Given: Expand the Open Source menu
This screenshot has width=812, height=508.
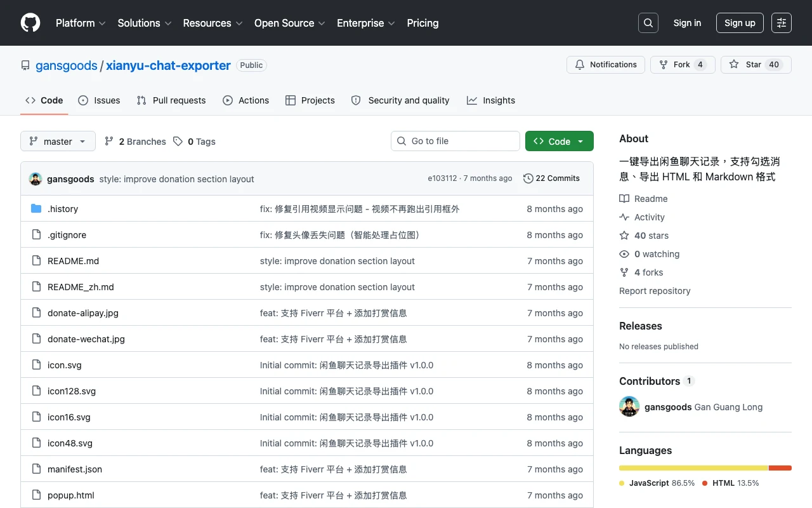Looking at the screenshot, I should pos(290,23).
